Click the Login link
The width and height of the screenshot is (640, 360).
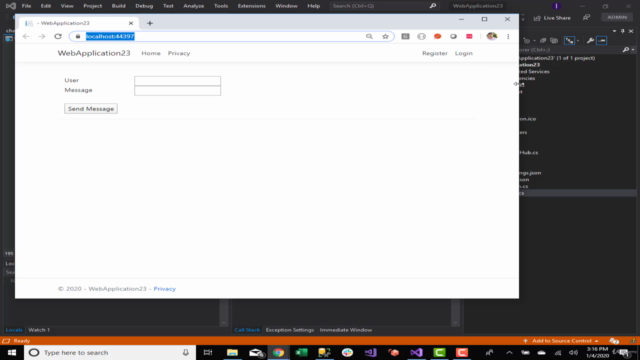pos(464,53)
